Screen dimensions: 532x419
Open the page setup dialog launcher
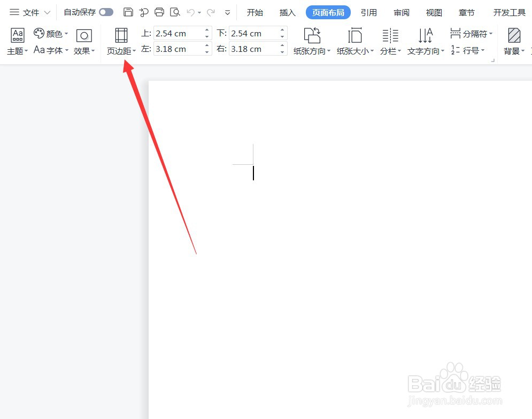[x=492, y=60]
